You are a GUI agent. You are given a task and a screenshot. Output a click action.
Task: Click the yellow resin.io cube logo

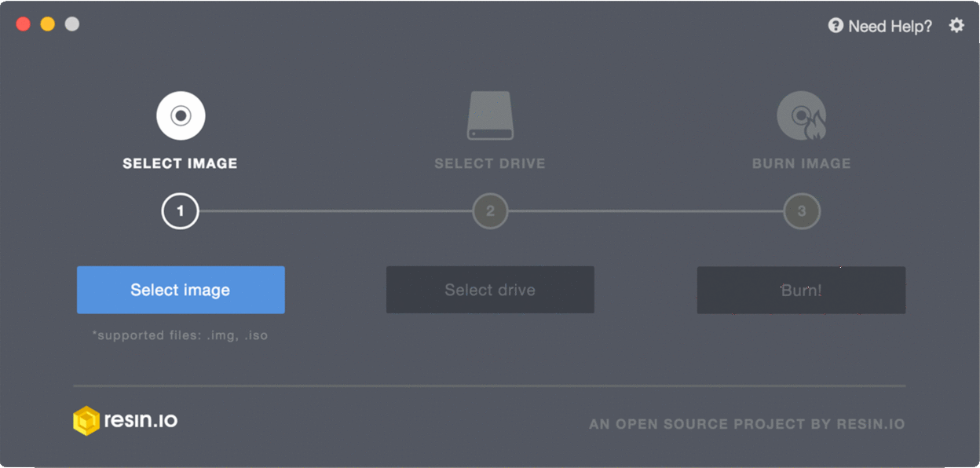point(86,421)
